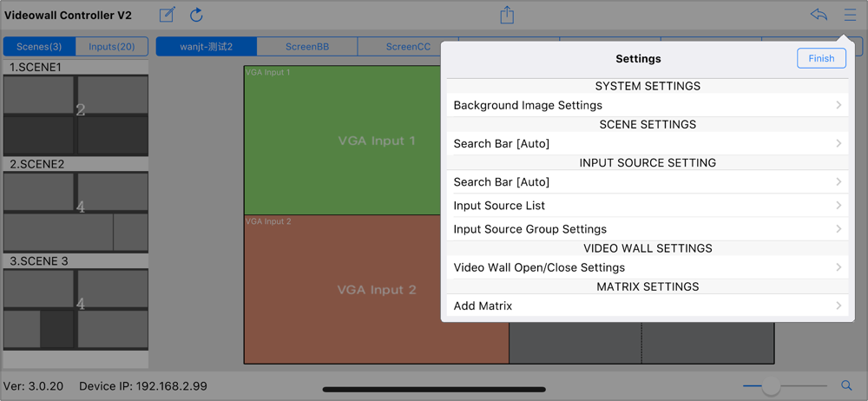This screenshot has width=868, height=401.
Task: Click the Device IP: 192.168.2.99 text
Action: 143,386
